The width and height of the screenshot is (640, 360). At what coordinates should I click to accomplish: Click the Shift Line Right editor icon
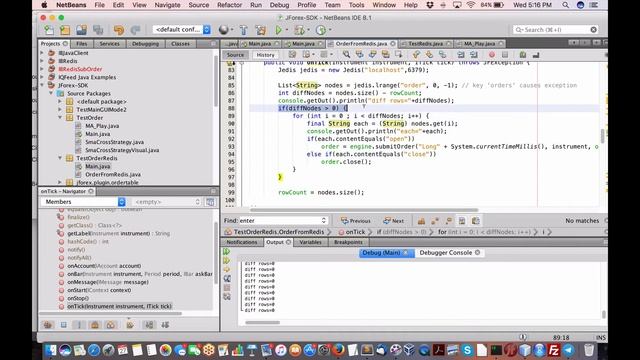474,55
